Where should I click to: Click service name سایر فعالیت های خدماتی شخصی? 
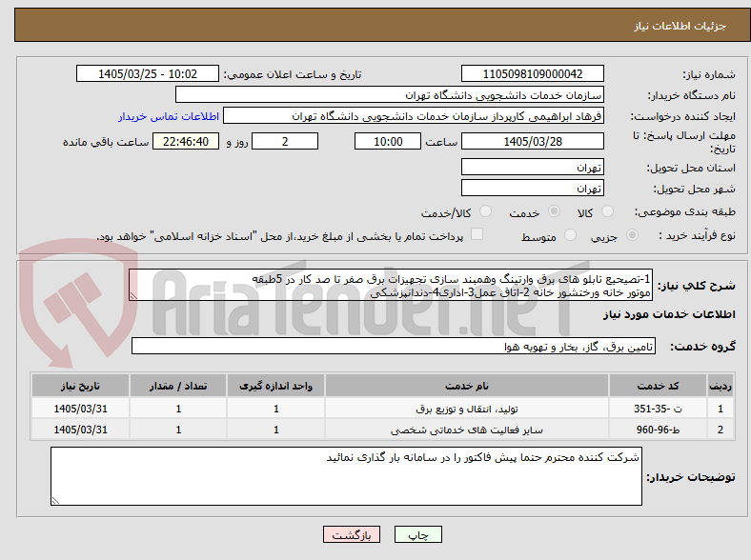tap(467, 430)
